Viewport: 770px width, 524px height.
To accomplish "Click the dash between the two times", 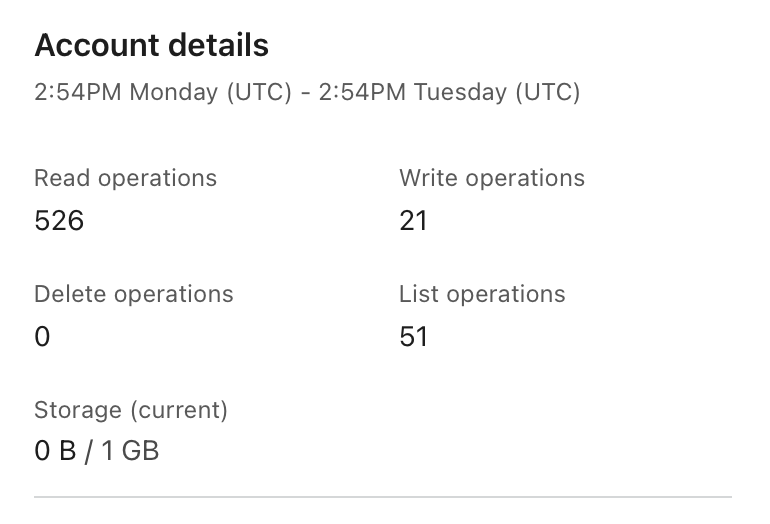I will (307, 93).
